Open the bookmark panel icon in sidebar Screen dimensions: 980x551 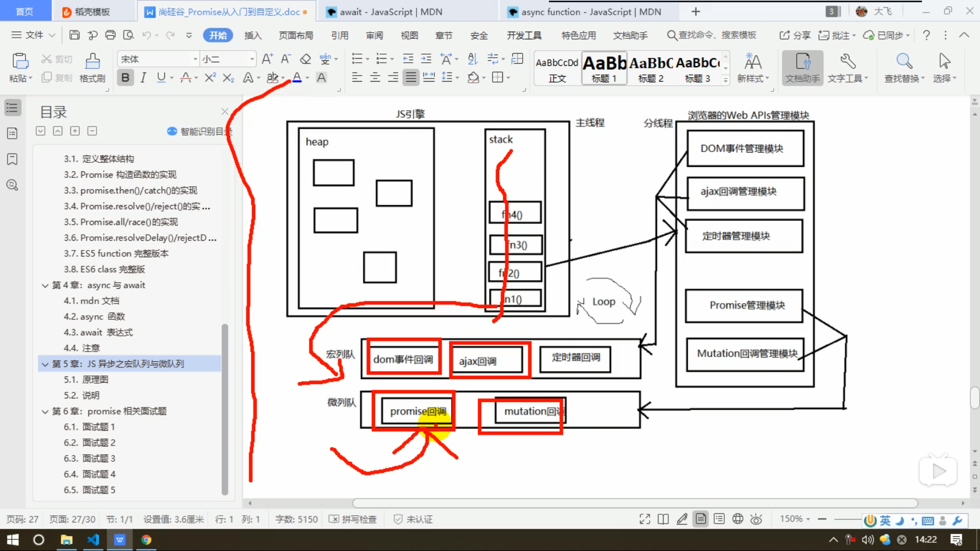click(x=12, y=159)
